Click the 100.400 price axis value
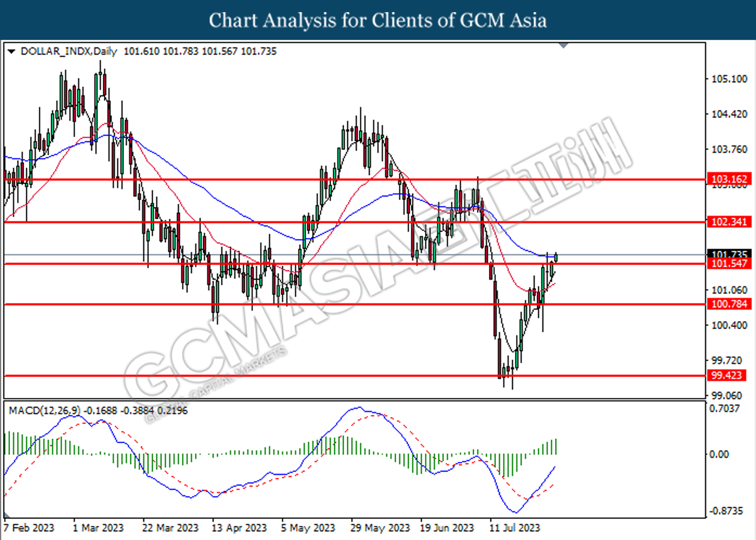The width and height of the screenshot is (756, 540). [729, 325]
